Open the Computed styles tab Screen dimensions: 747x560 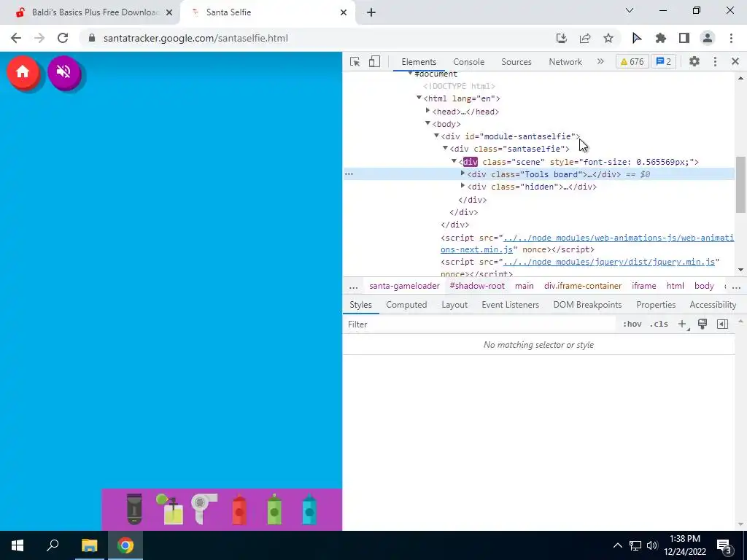click(406, 305)
